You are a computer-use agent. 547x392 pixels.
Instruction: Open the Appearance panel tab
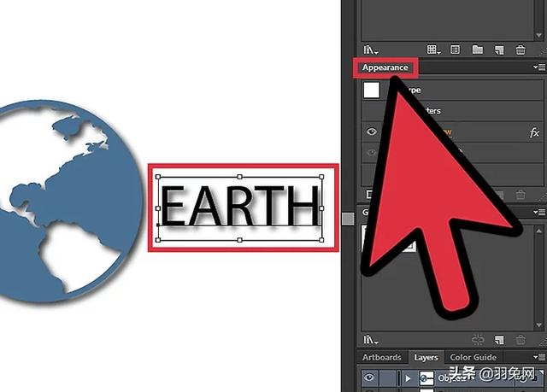click(385, 67)
